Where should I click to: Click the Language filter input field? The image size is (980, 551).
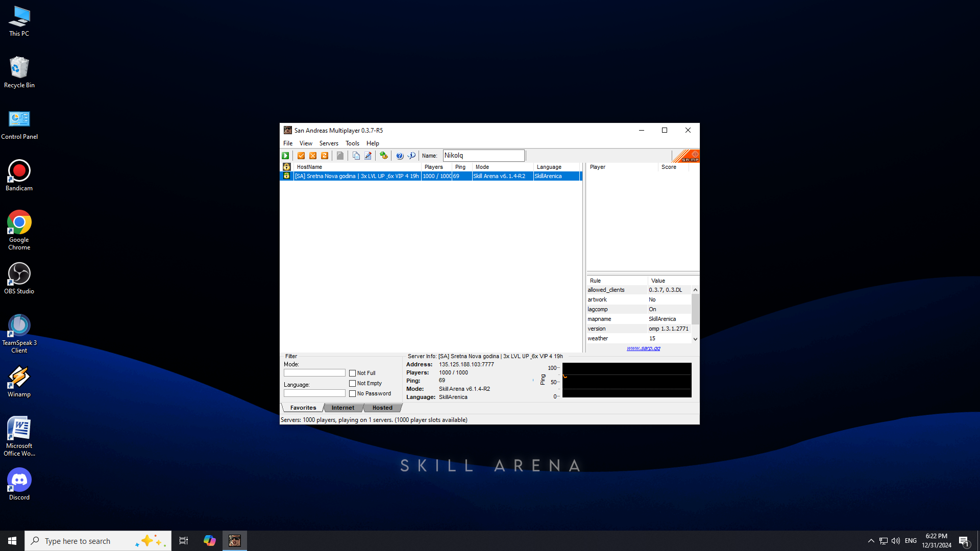pyautogui.click(x=314, y=393)
